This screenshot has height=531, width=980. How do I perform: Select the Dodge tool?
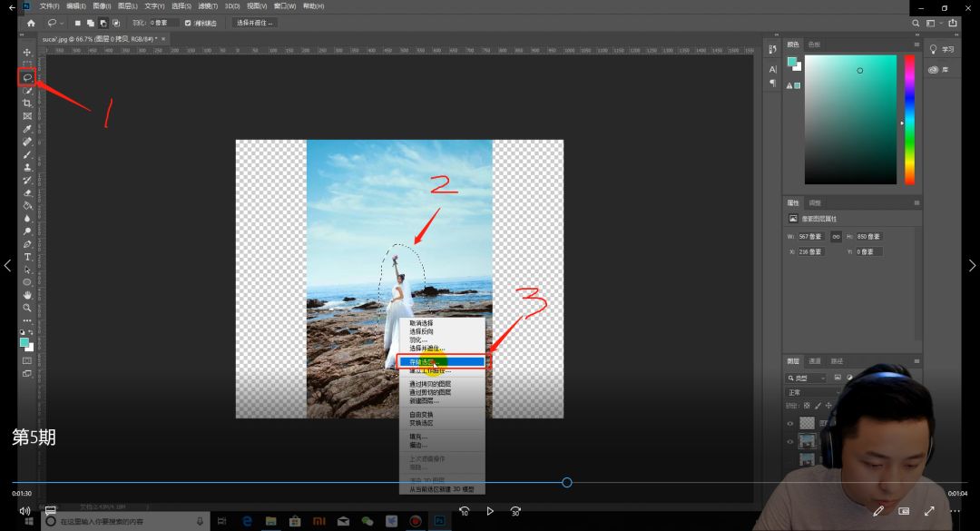27,231
